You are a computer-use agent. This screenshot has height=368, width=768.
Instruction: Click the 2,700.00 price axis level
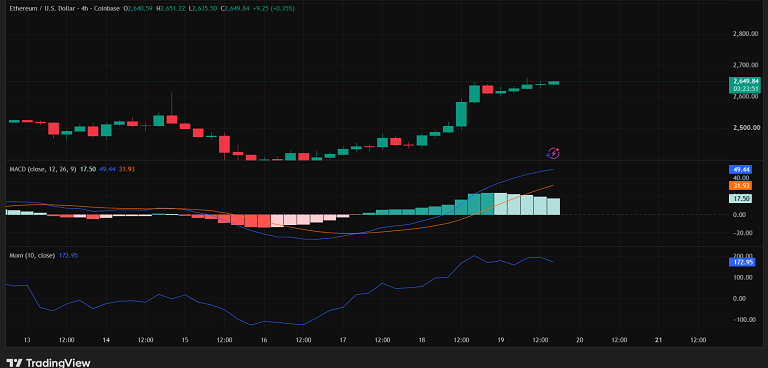click(745, 65)
